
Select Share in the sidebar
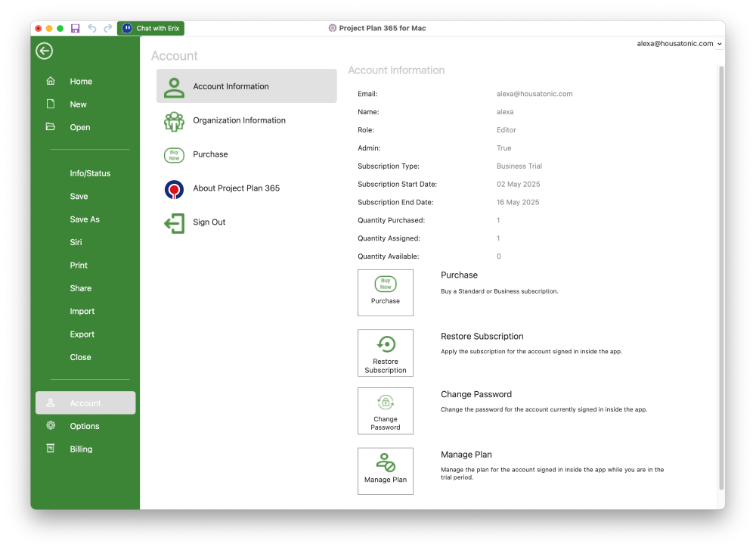[81, 288]
